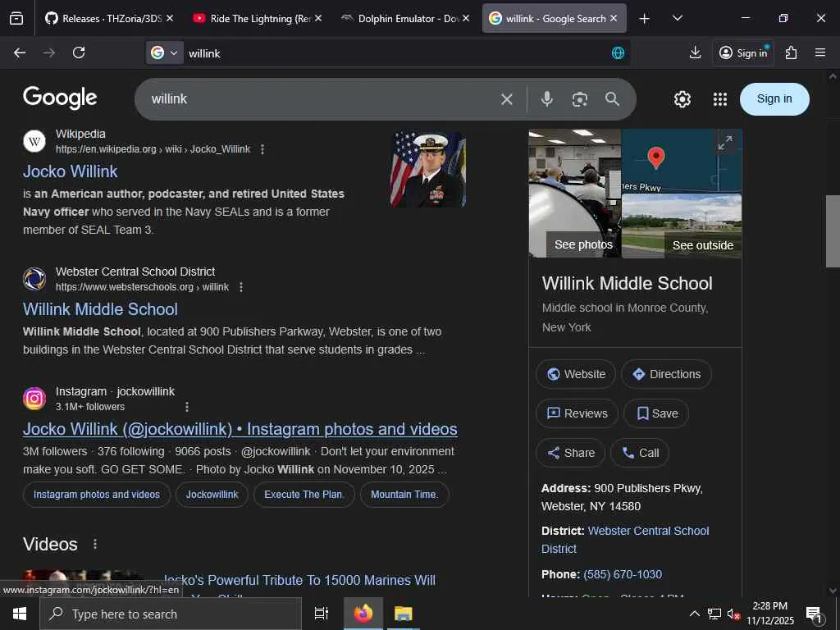
Task: Expand the map with the arrows icon
Action: coord(725,143)
